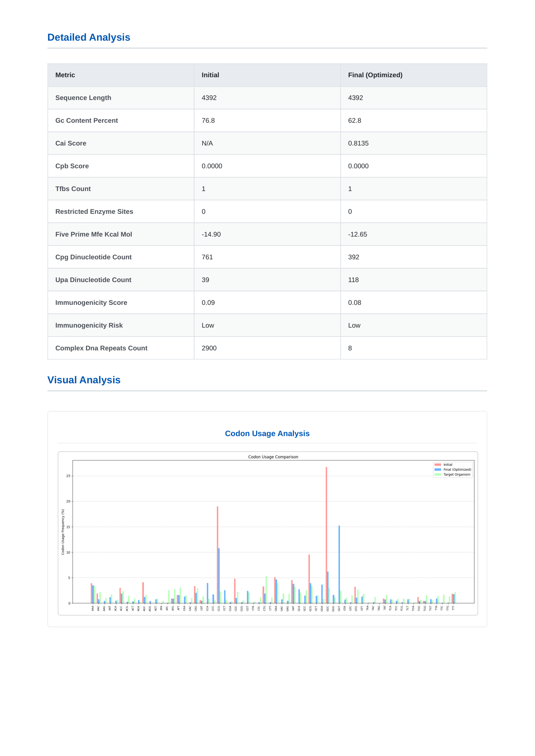
Task: Click the Five Prime Mfe initial value -14.90
Action: 211,235
